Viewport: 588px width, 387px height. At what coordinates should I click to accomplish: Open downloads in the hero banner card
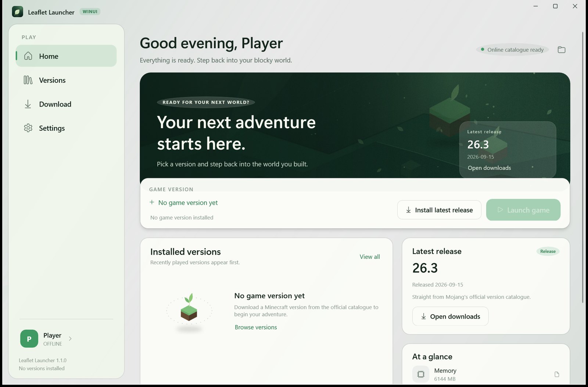(x=489, y=168)
